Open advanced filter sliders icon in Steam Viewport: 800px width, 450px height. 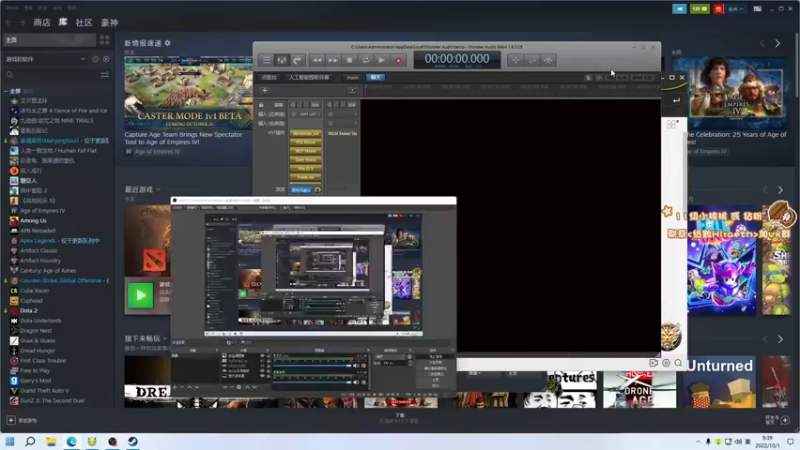[x=105, y=75]
